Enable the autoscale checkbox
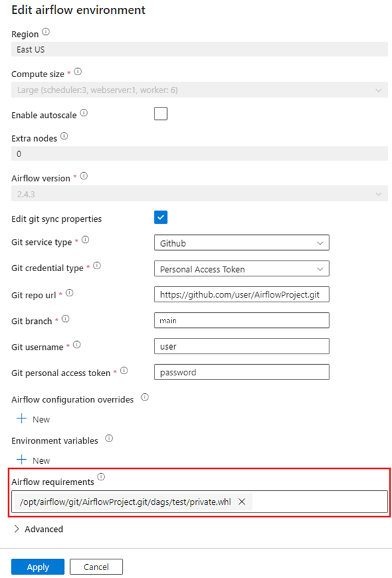 point(160,113)
